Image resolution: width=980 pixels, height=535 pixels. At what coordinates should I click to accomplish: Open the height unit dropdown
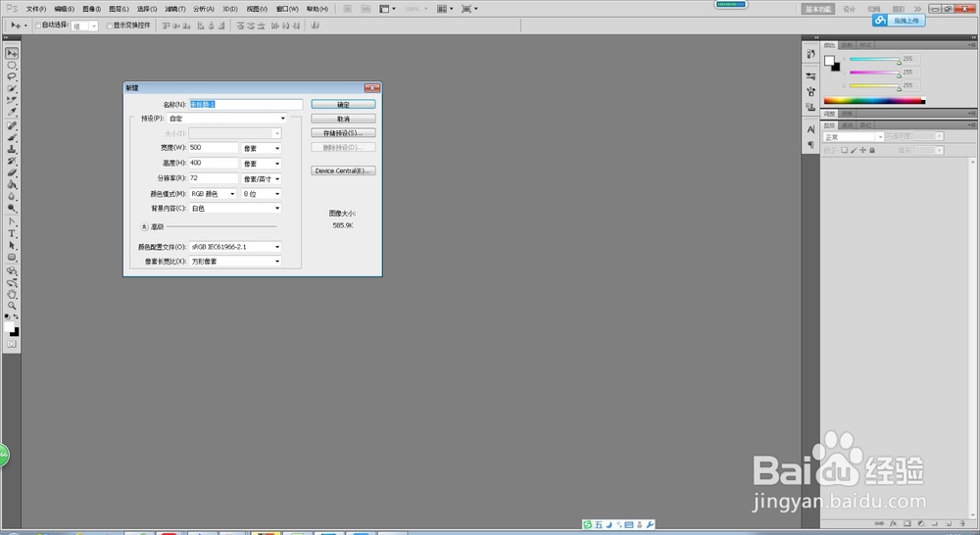[x=262, y=164]
